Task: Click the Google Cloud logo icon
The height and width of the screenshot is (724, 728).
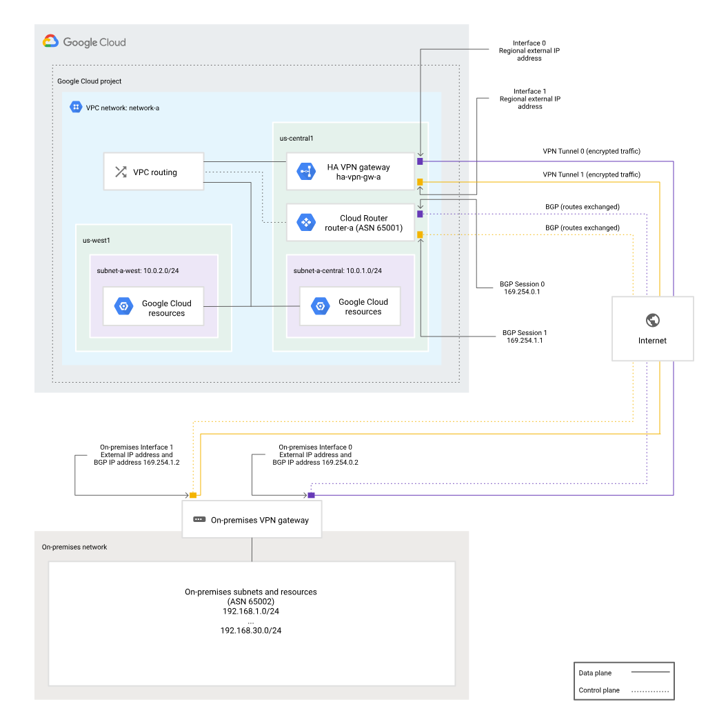Action: pyautogui.click(x=50, y=41)
